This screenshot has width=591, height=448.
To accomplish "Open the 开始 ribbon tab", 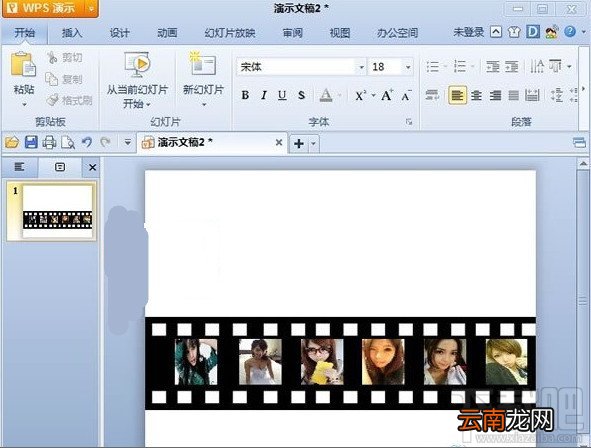I will coord(24,33).
